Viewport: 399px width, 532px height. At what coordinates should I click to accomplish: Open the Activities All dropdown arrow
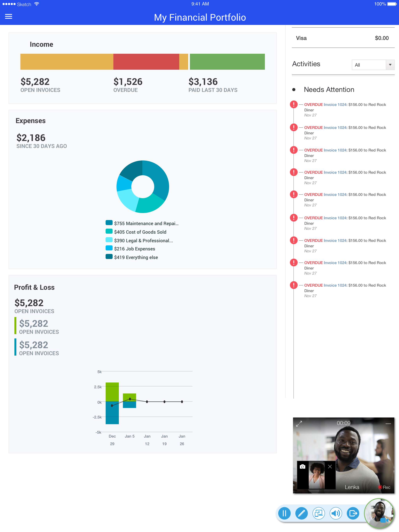tap(390, 65)
